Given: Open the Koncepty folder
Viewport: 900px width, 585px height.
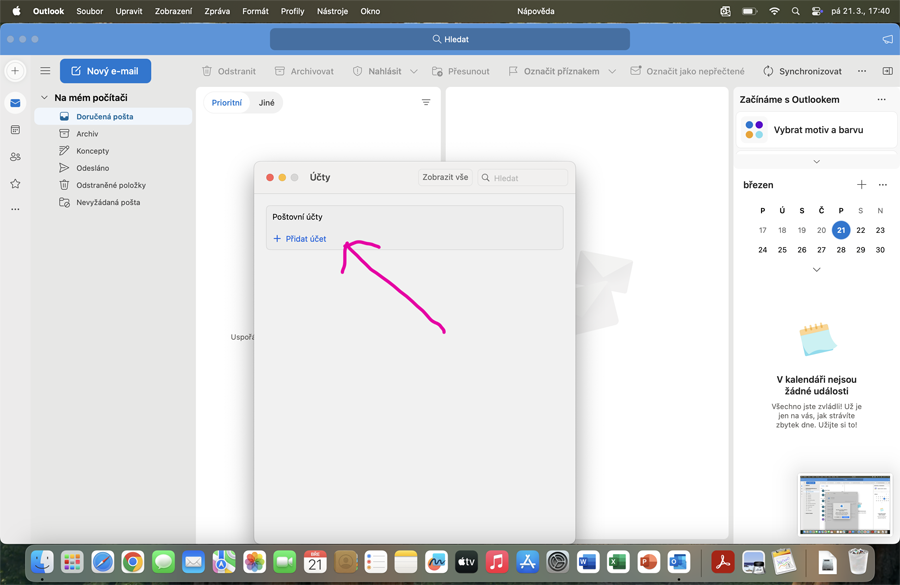Looking at the screenshot, I should tap(92, 151).
